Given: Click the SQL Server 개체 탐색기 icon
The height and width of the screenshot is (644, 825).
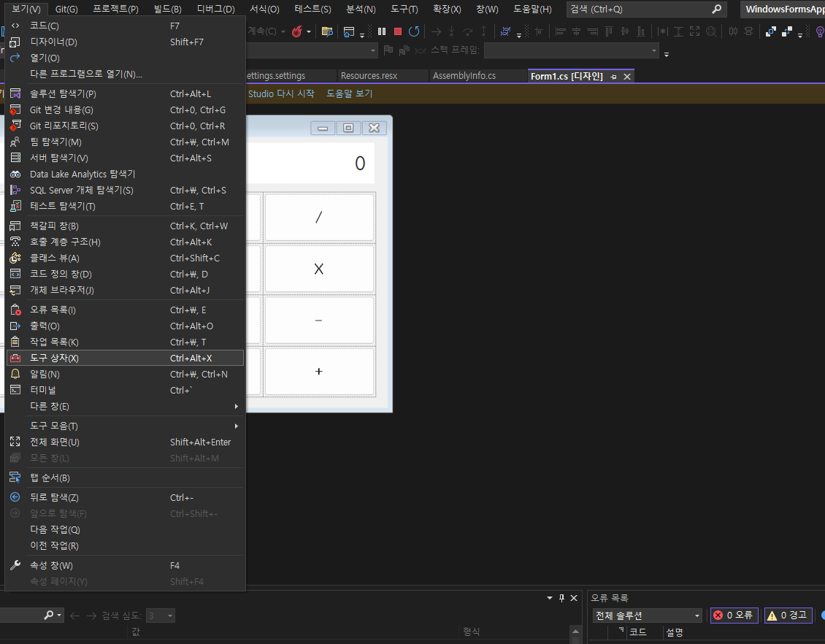Looking at the screenshot, I should click(x=15, y=190).
